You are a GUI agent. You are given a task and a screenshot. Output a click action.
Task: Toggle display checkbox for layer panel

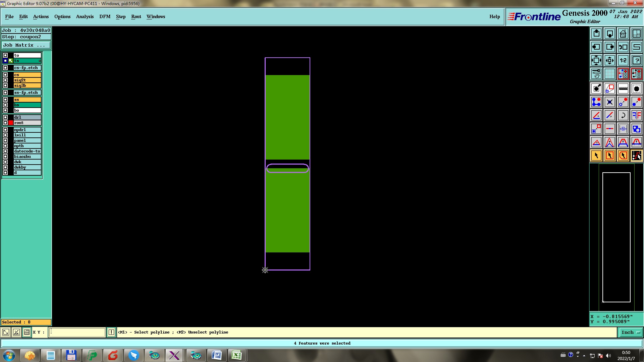[x=5, y=140]
